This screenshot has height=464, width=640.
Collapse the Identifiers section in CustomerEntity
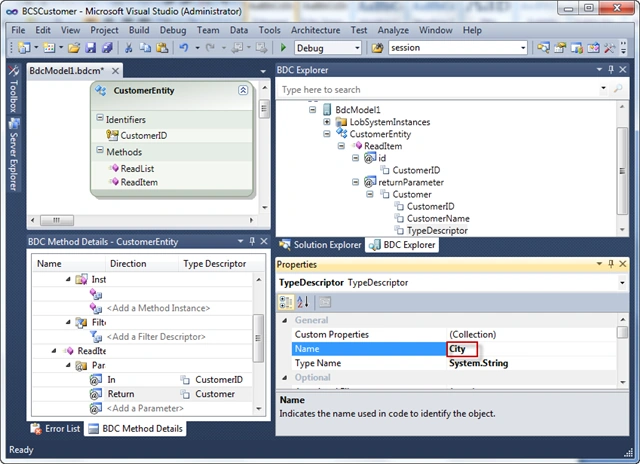pyautogui.click(x=100, y=118)
